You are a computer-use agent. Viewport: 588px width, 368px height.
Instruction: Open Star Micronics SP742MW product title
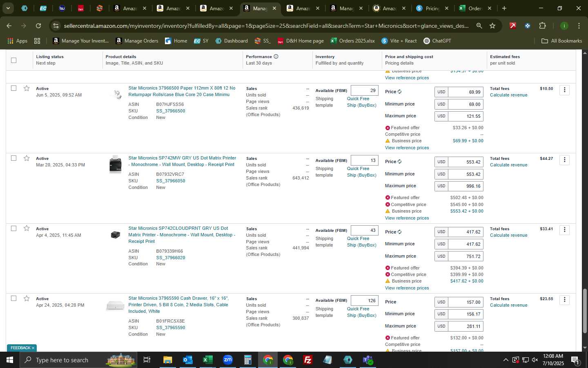(182, 161)
